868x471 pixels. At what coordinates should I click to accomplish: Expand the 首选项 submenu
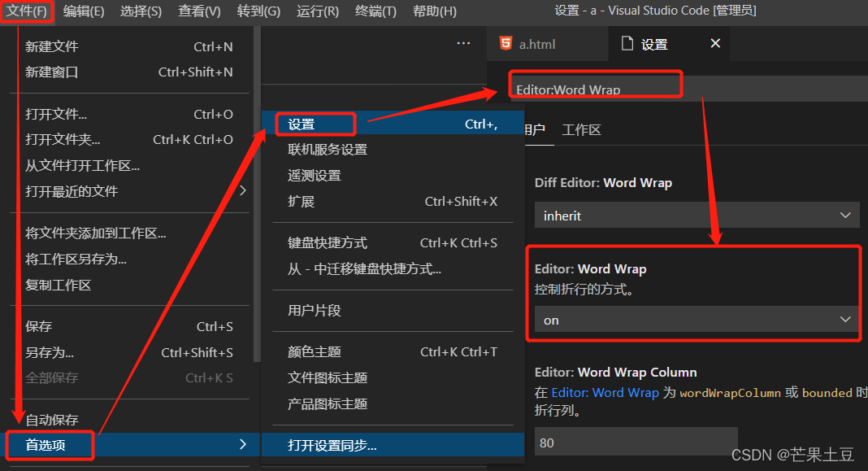pyautogui.click(x=132, y=445)
